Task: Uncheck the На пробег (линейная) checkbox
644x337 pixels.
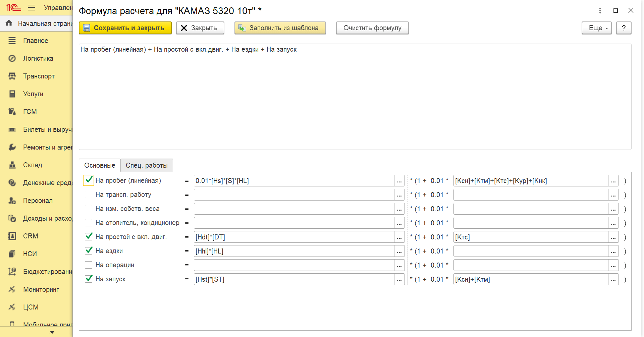Action: [89, 180]
